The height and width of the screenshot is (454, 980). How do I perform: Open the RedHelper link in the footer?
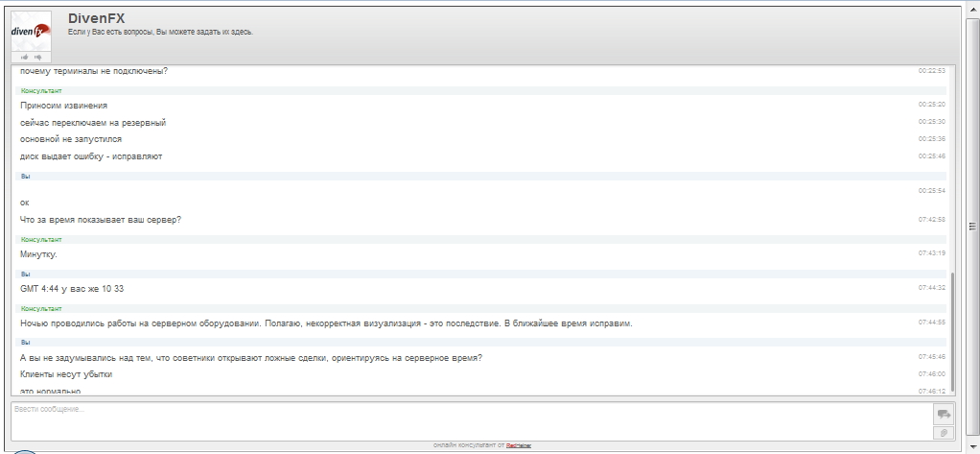coord(519,446)
